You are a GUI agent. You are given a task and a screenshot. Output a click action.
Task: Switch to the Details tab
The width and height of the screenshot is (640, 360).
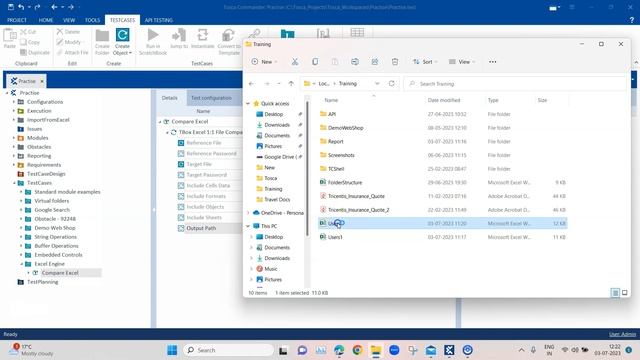pos(169,98)
